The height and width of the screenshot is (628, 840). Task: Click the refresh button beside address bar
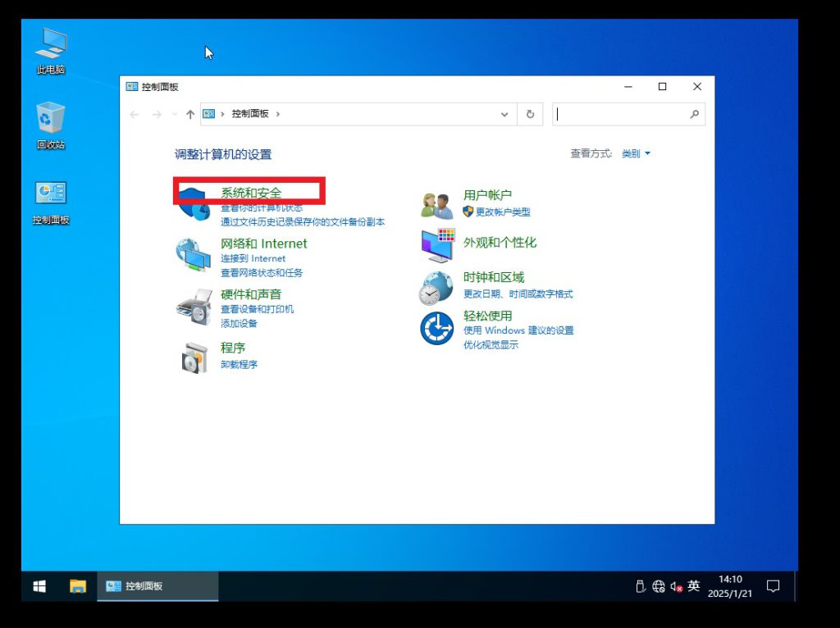click(530, 115)
